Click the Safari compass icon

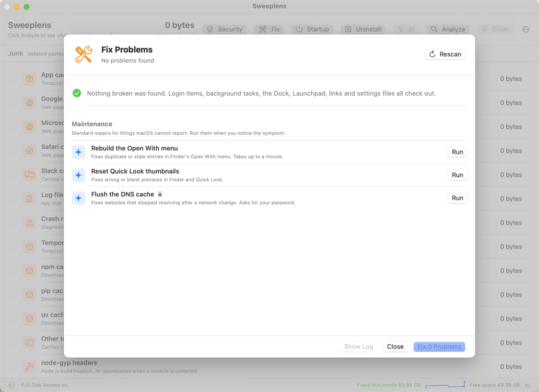coord(29,150)
